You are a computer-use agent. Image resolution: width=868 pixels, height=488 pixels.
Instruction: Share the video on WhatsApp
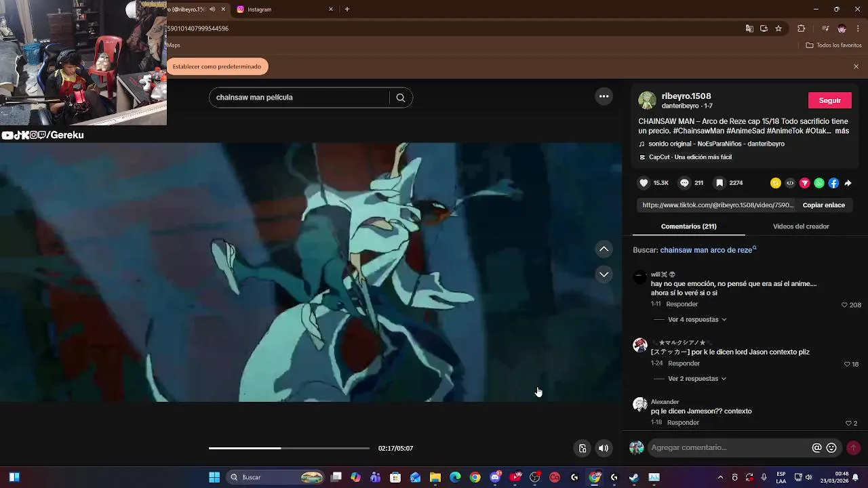(x=819, y=183)
